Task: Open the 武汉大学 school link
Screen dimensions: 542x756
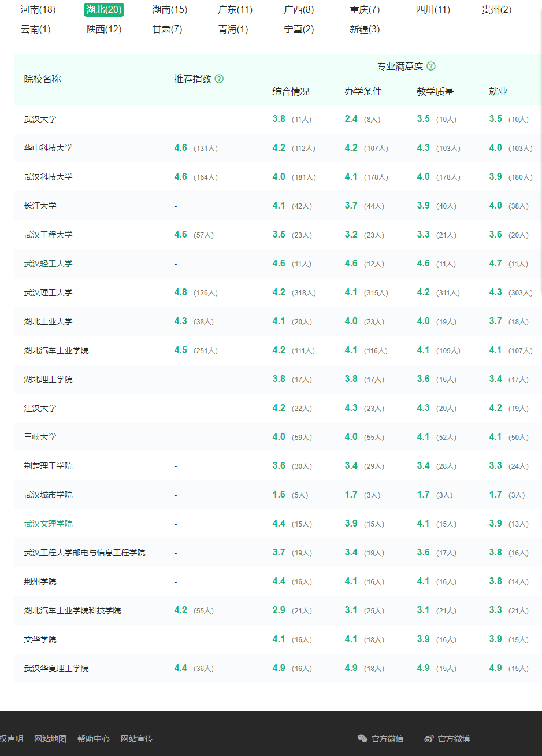Action: click(40, 119)
